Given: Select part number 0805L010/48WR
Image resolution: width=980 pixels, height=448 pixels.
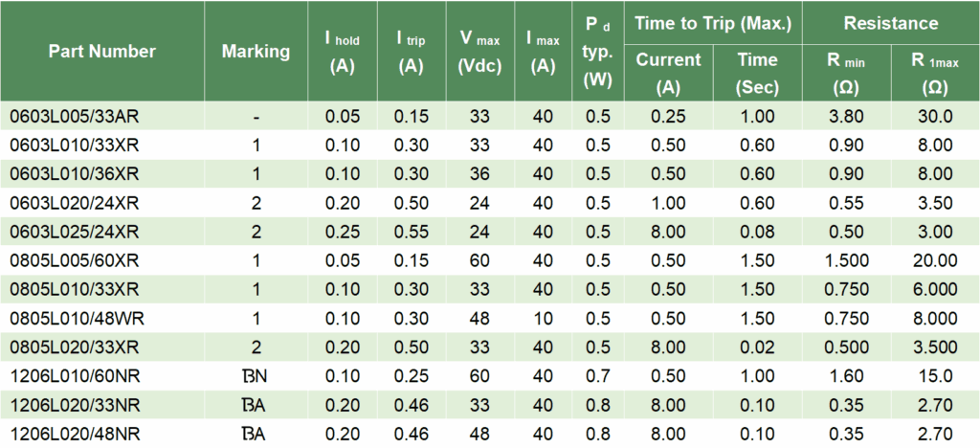Looking at the screenshot, I should pos(75,318).
